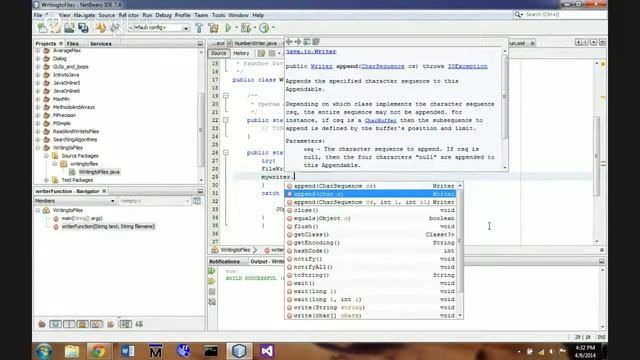This screenshot has height=360, width=640.
Task: Switch to the NumberWriter.java editor tab
Action: 256,43
